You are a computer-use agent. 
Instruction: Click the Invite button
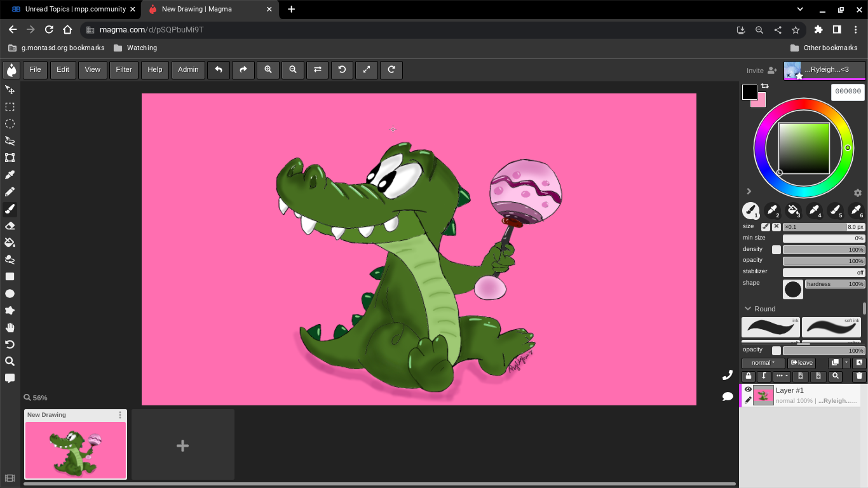point(762,71)
